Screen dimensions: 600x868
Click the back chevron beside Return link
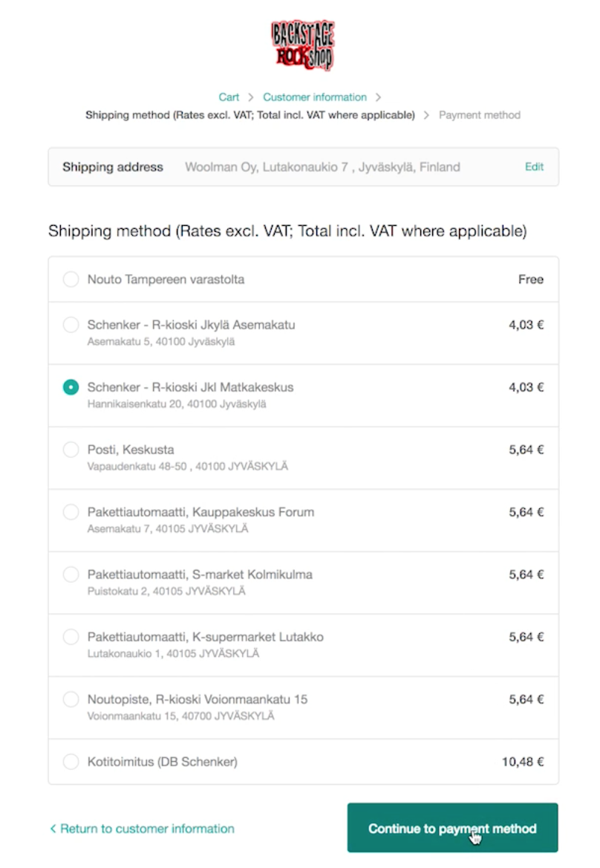click(53, 829)
